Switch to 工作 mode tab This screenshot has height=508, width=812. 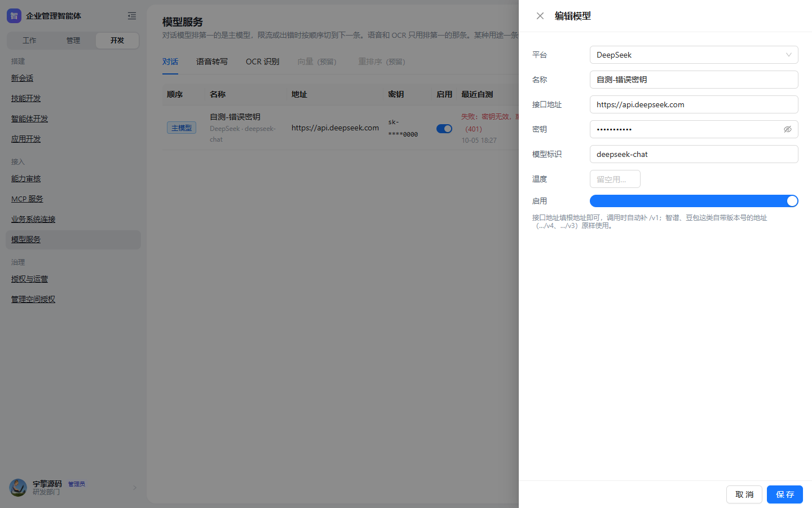pyautogui.click(x=29, y=41)
